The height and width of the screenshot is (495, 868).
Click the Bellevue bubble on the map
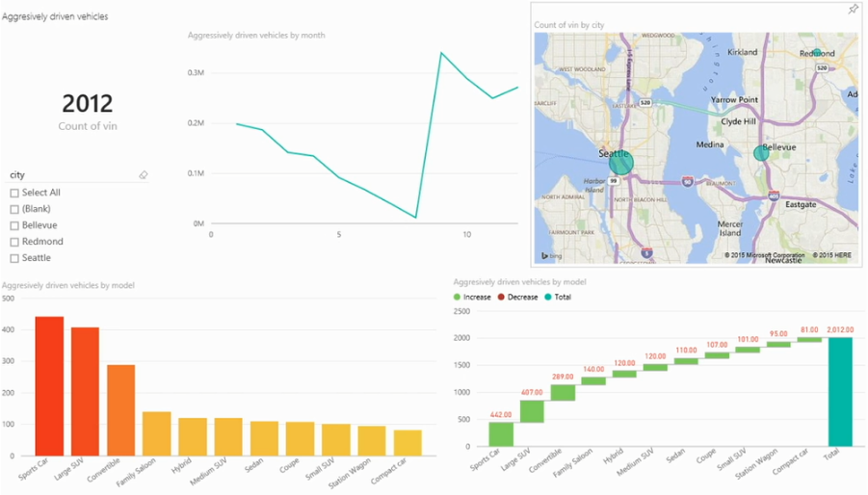pyautogui.click(x=761, y=154)
